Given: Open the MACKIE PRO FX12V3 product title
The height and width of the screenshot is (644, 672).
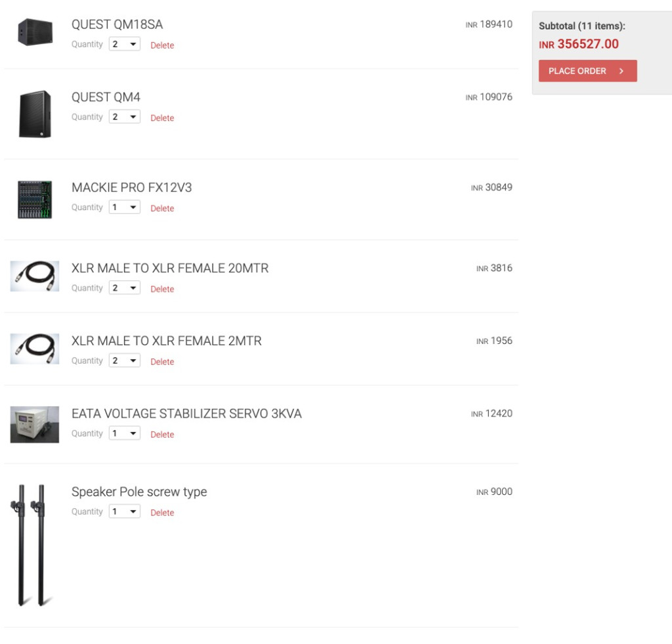Looking at the screenshot, I should pos(131,188).
